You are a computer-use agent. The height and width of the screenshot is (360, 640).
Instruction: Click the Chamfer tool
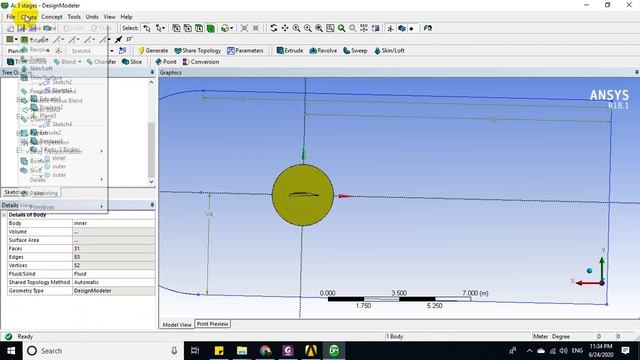coord(101,62)
